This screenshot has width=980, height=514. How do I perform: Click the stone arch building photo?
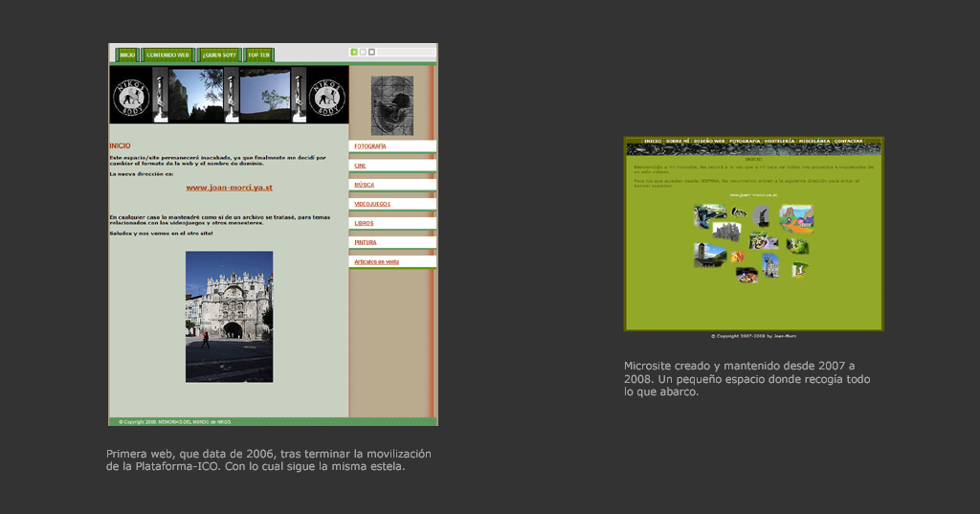coord(229,316)
